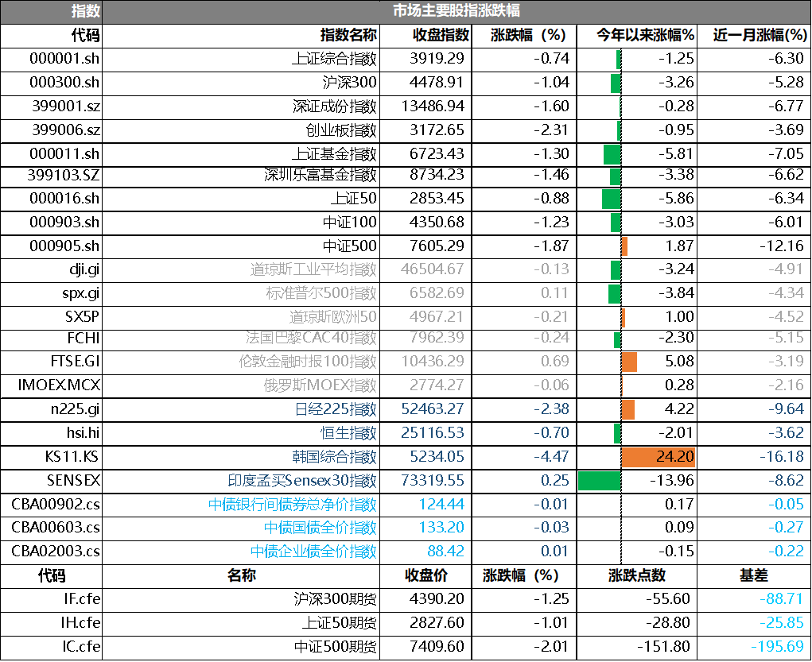Click the 近一月涨幅(%) column header
The image size is (812, 662).
760,36
